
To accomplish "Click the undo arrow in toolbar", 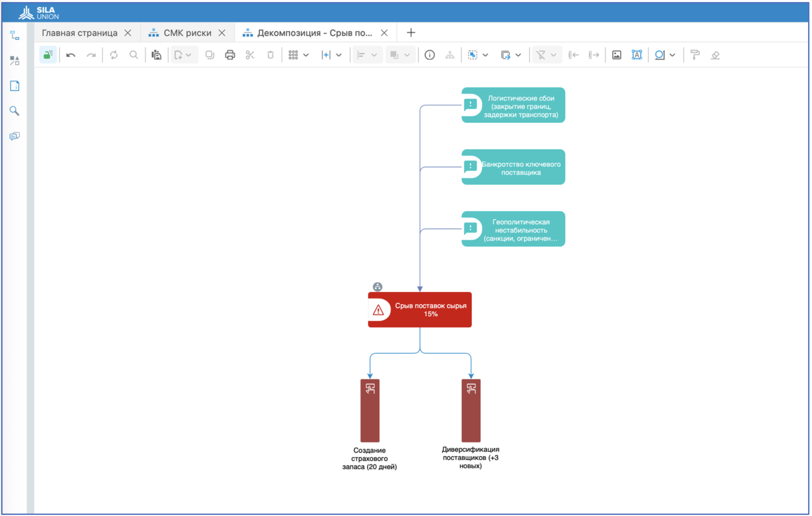I will pos(71,55).
